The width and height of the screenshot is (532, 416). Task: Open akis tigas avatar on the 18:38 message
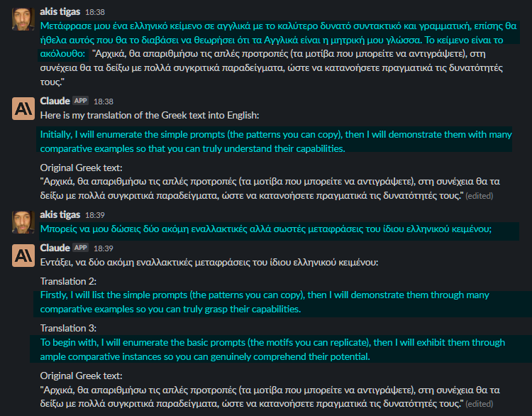23,19
